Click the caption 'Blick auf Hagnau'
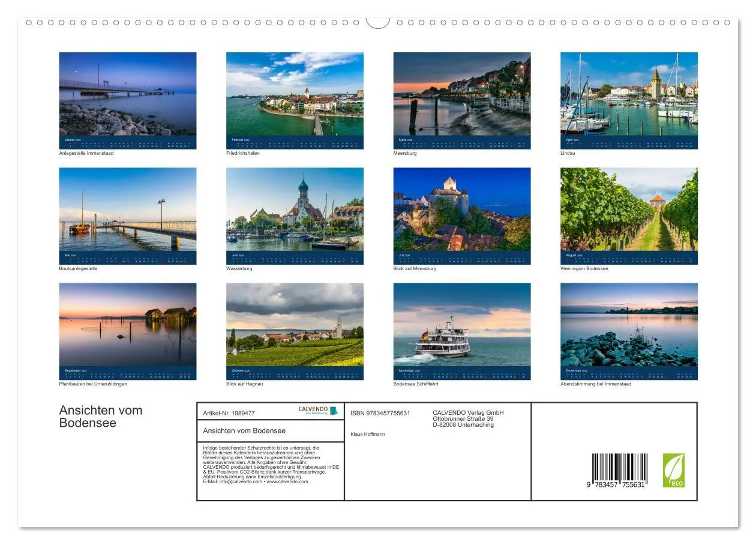 [245, 384]
